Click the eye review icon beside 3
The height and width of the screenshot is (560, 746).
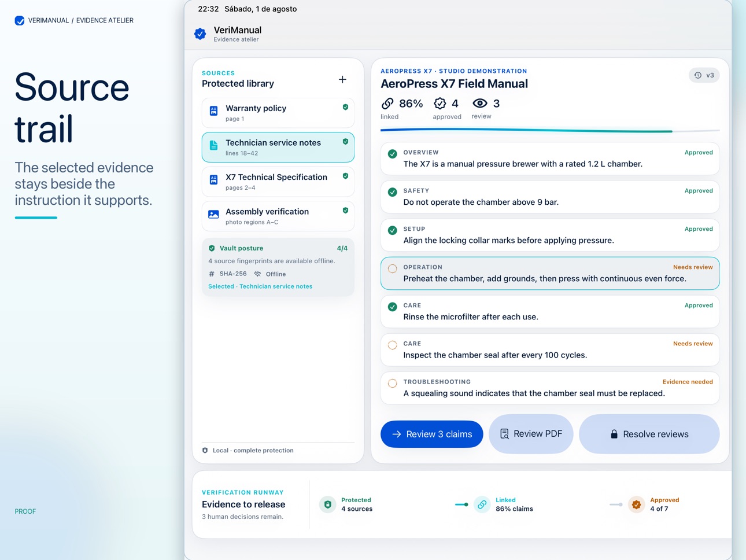(x=480, y=104)
